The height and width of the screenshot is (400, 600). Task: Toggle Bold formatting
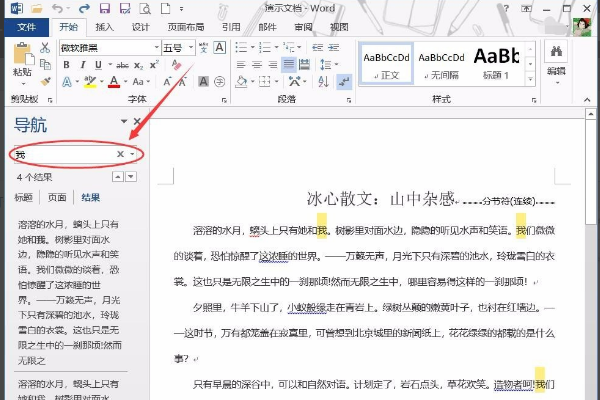tap(67, 65)
